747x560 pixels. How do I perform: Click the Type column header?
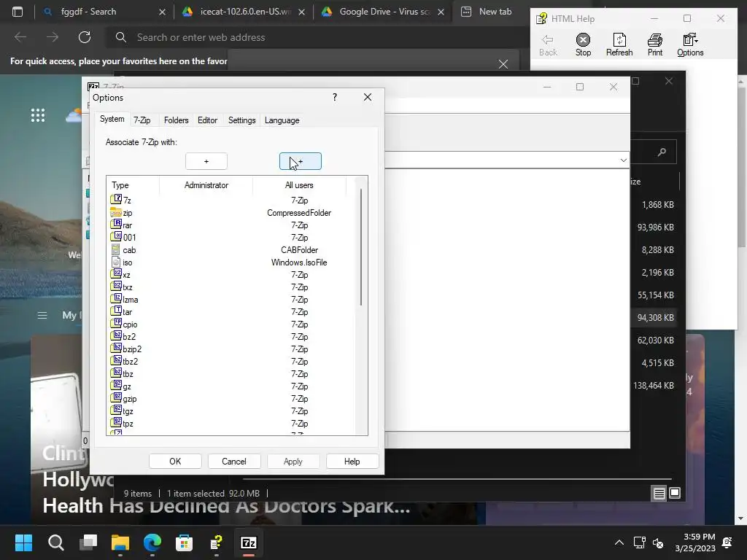133,185
